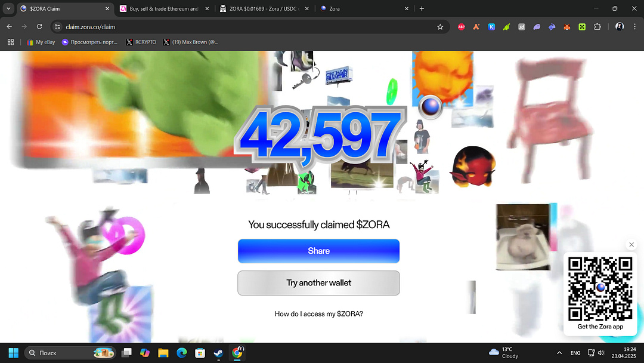
Task: Open the Просмотреть порт... bookmark
Action: point(89,42)
